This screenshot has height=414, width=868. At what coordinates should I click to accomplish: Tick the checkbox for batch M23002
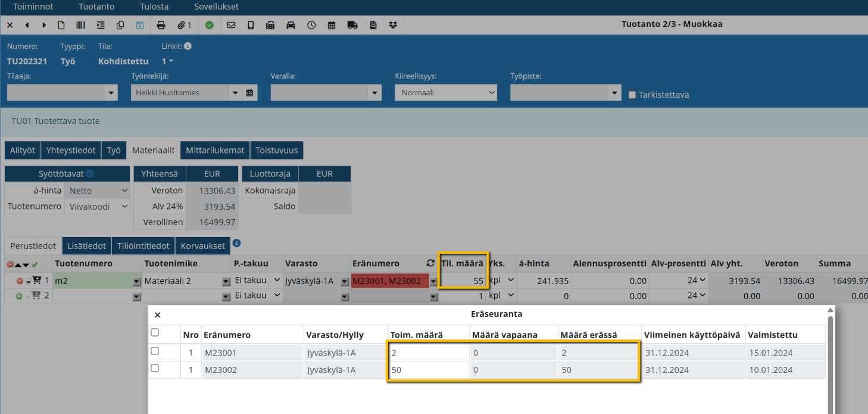[x=155, y=369]
